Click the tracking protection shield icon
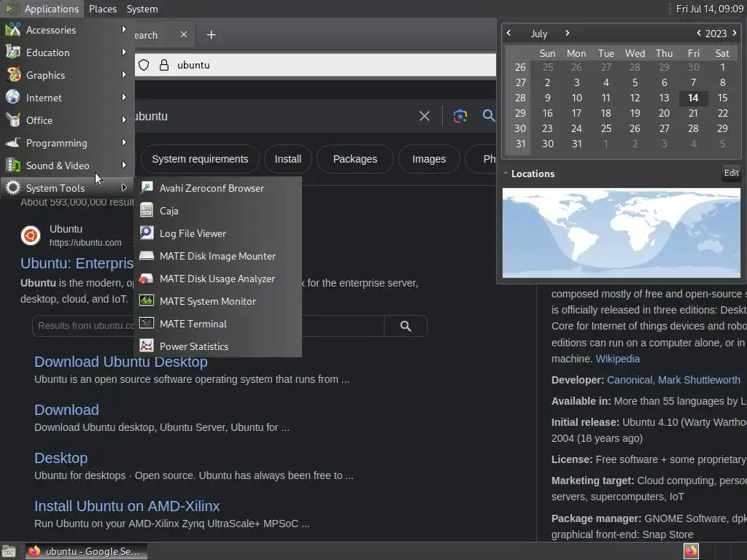Viewport: 747px width, 560px height. click(144, 65)
